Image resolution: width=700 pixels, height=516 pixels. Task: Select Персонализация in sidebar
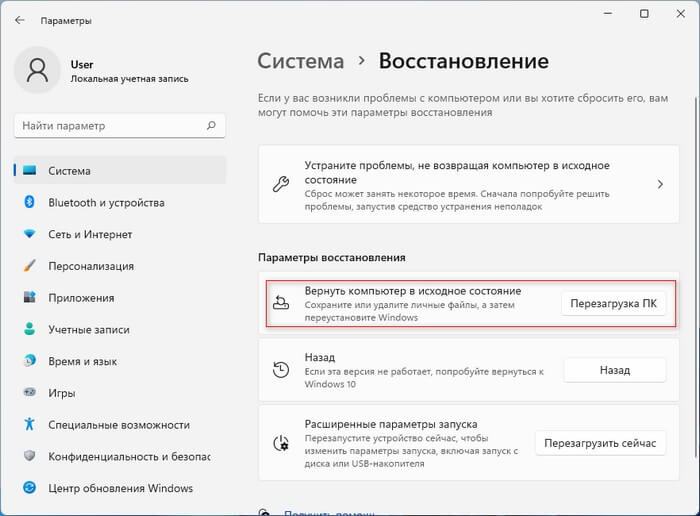pyautogui.click(x=120, y=266)
